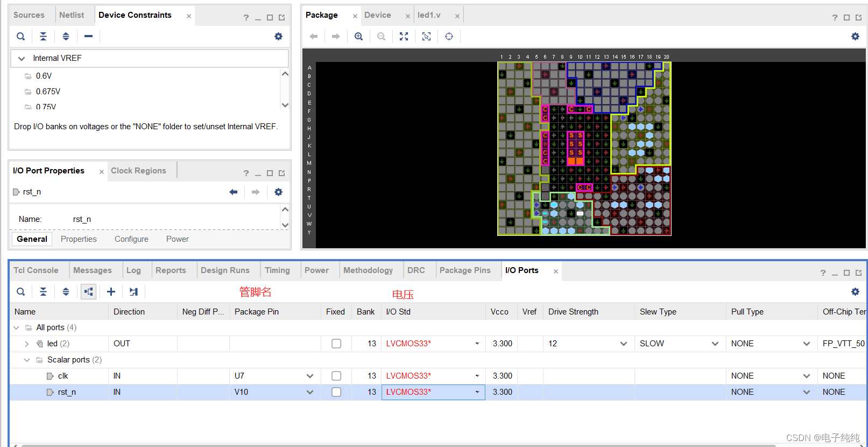Collapse the Internal VREF section

click(x=22, y=58)
